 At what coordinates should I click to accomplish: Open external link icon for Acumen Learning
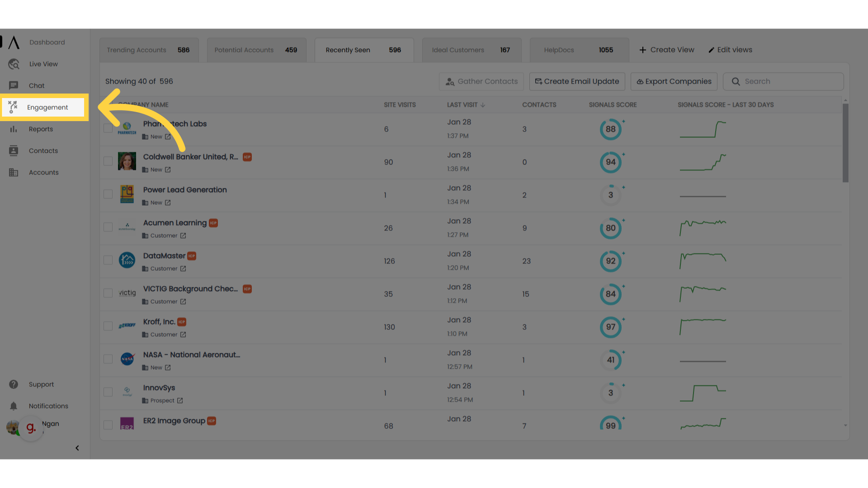tap(183, 236)
